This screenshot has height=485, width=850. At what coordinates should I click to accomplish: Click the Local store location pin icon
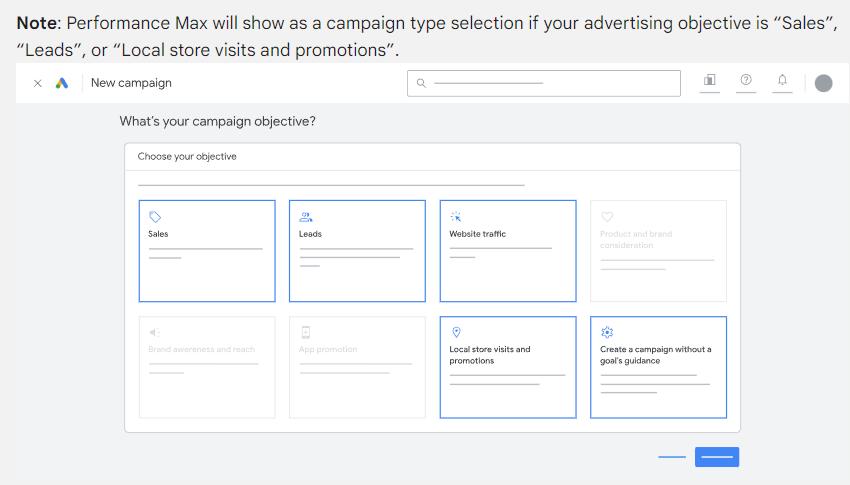coord(456,332)
